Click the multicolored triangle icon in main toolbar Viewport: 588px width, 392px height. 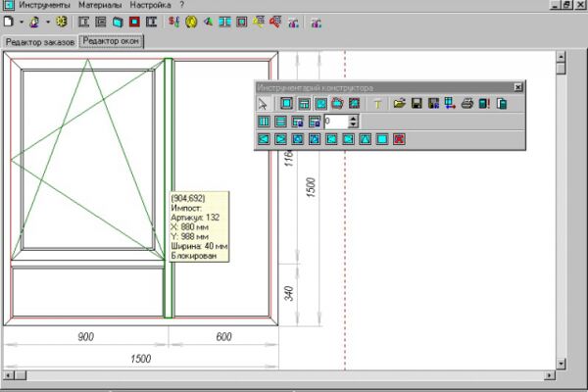coord(208,23)
